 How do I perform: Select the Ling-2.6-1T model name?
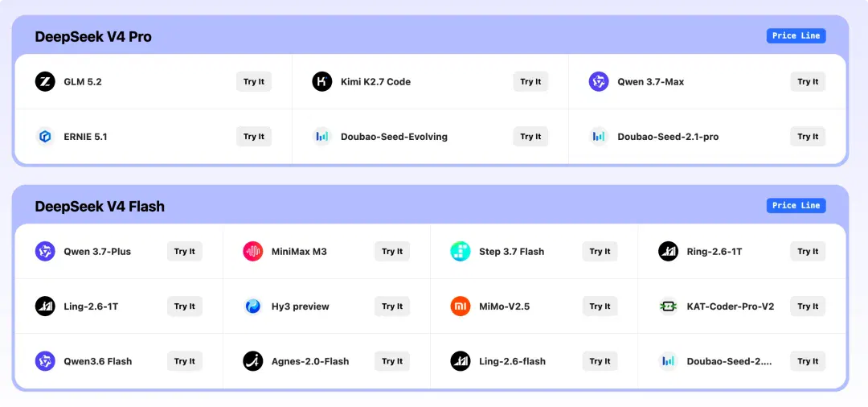click(91, 306)
